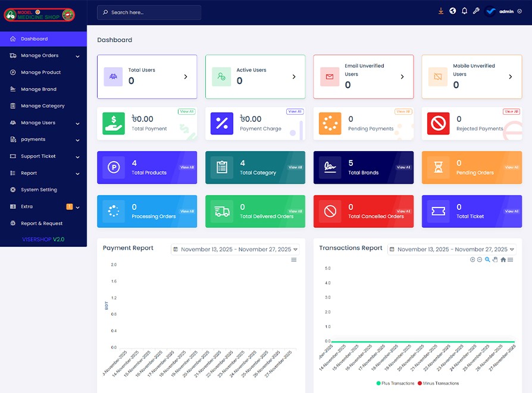Screen dimensions: 532x393
Task: Click View All on Pending Payments card
Action: 403,112
